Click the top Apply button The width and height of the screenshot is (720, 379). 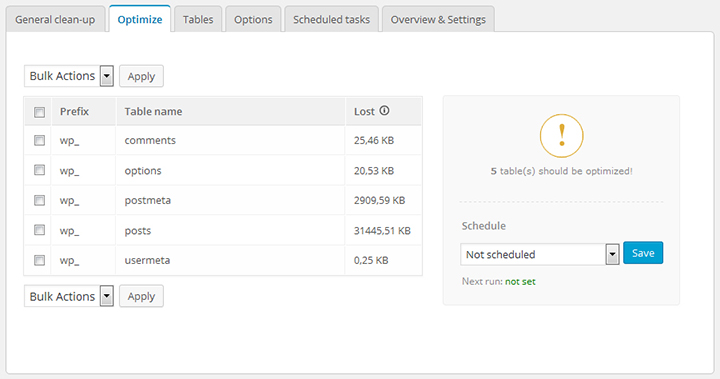[x=141, y=76]
